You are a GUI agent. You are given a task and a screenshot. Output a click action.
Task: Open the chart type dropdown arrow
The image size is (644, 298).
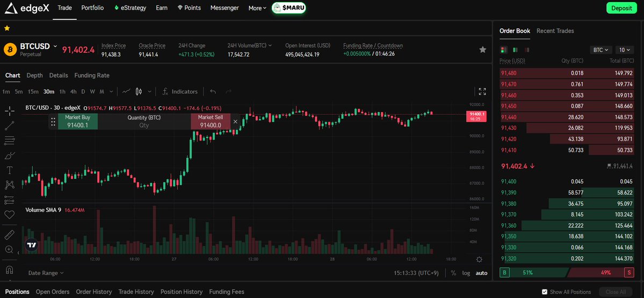click(149, 91)
